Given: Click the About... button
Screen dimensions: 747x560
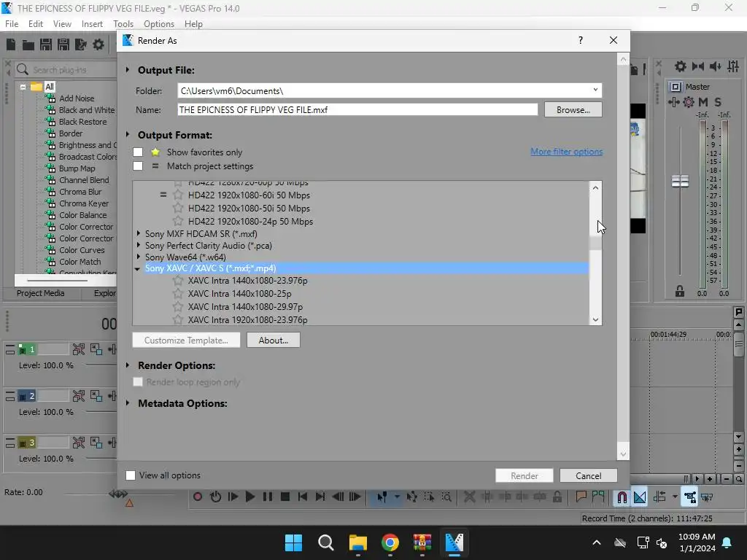Looking at the screenshot, I should [x=274, y=340].
